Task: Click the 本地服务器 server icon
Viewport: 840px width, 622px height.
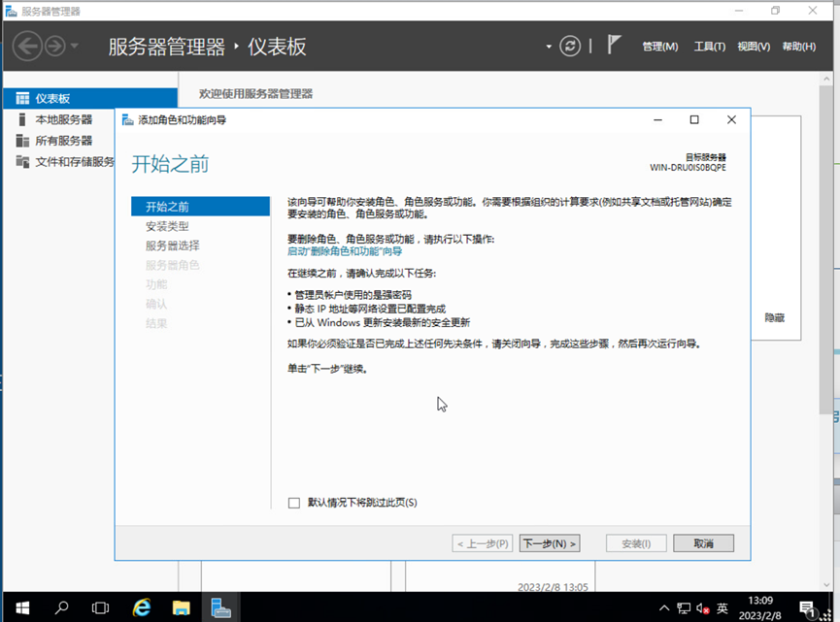Action: tap(22, 119)
